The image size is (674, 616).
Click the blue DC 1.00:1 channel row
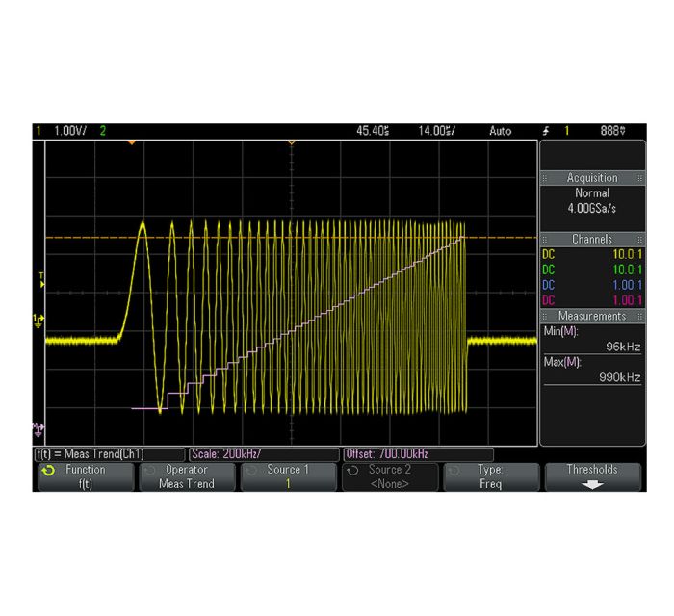tap(592, 285)
